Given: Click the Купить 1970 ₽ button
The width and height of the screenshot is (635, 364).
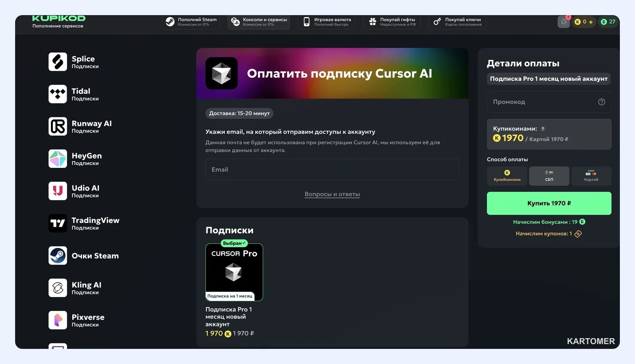Looking at the screenshot, I should tap(549, 203).
